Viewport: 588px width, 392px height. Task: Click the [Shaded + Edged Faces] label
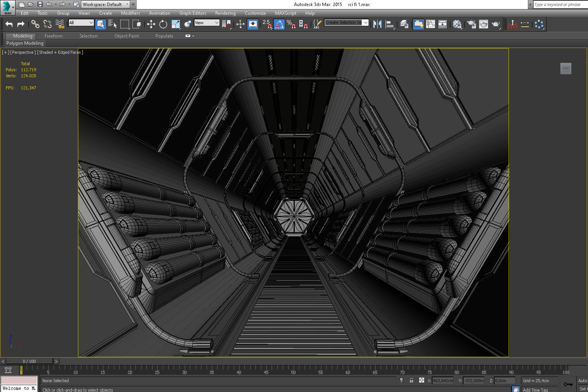[x=60, y=52]
